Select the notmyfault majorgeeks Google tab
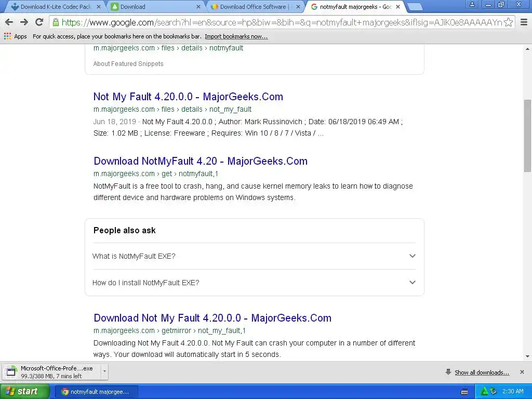532x399 pixels. tap(355, 6)
